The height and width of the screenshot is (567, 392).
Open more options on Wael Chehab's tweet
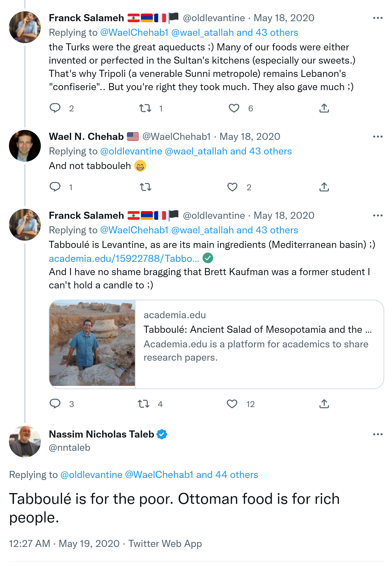pos(378,137)
